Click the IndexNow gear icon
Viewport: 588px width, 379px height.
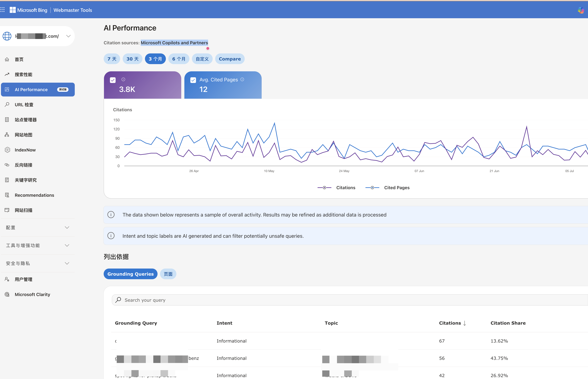click(7, 150)
